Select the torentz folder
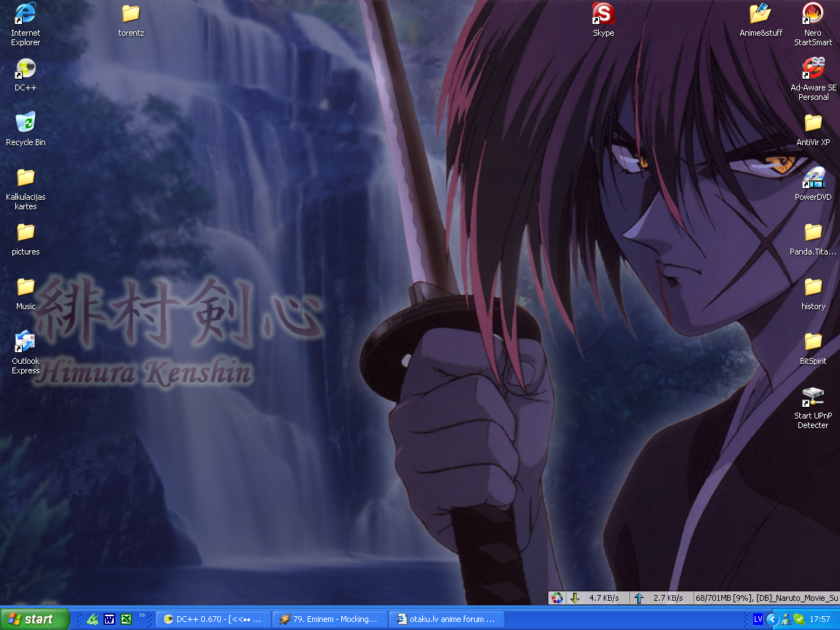This screenshot has height=630, width=840. point(131,20)
